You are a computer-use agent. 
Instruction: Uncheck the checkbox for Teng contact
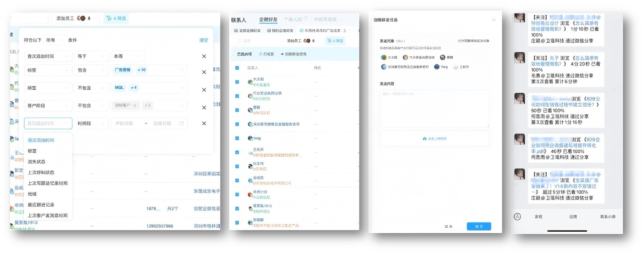[x=237, y=138]
